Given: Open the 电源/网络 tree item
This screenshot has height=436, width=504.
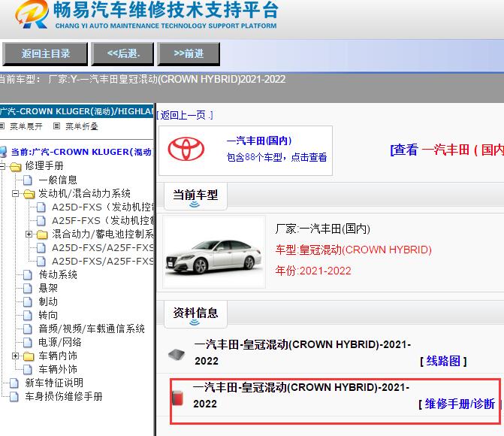Looking at the screenshot, I should pyautogui.click(x=60, y=342).
